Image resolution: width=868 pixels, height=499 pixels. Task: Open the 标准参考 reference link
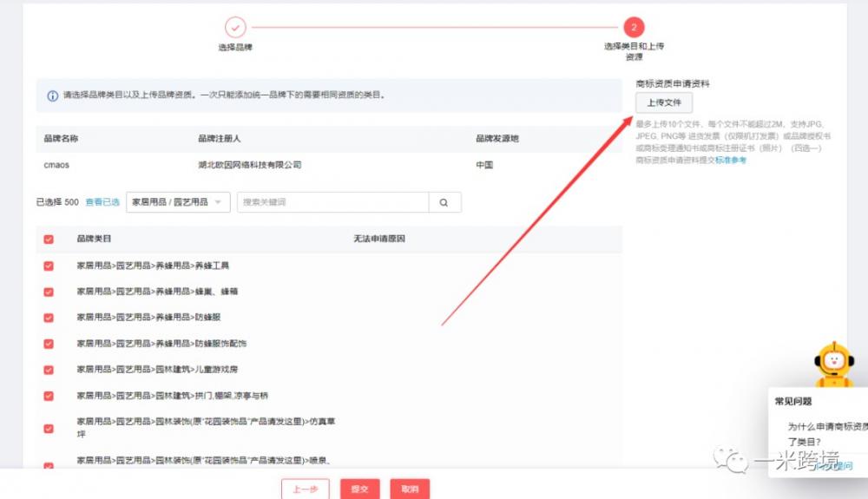click(x=730, y=161)
